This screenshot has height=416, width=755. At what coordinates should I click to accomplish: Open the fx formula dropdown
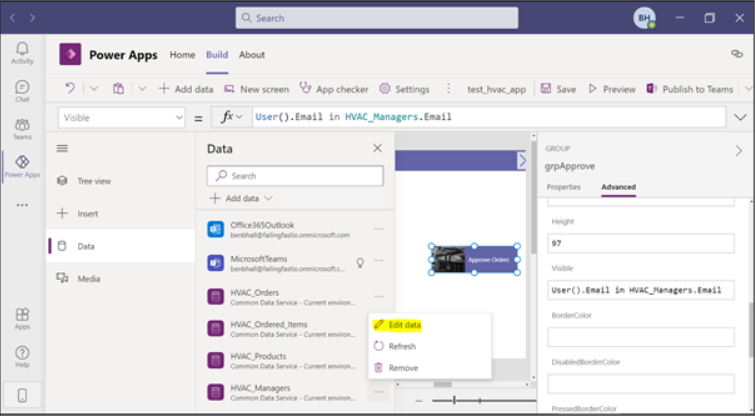pyautogui.click(x=232, y=117)
